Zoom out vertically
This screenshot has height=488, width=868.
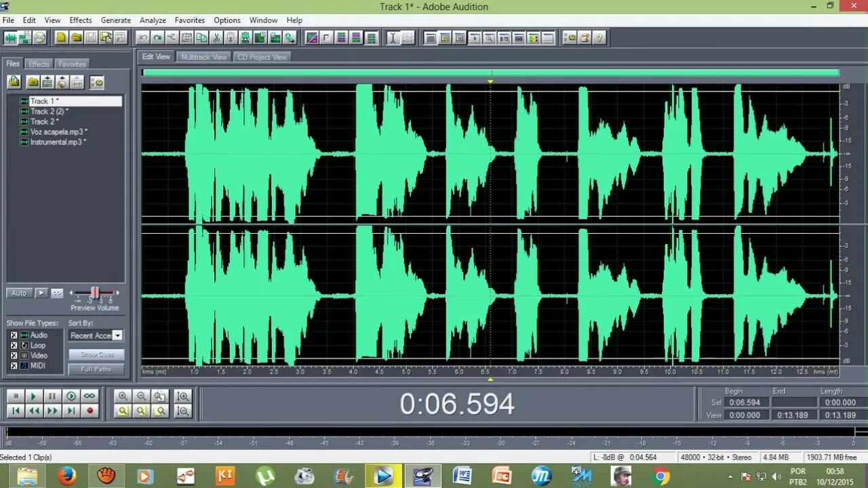[x=182, y=411]
